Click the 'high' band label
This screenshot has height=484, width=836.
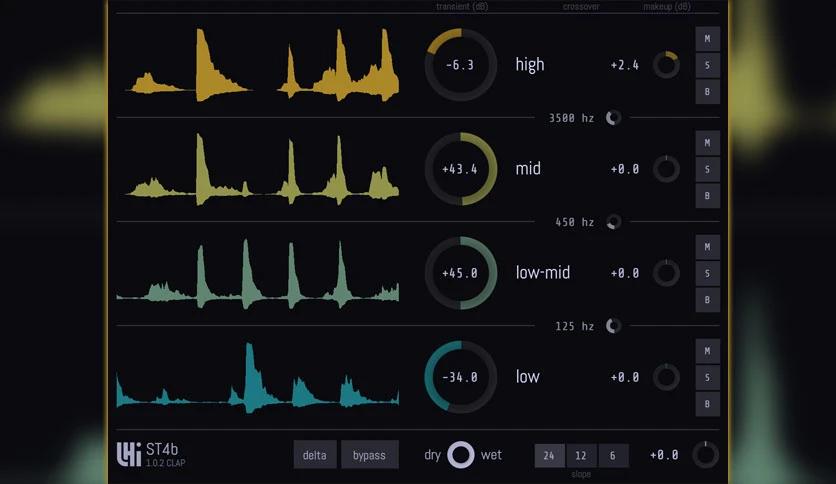coord(530,64)
